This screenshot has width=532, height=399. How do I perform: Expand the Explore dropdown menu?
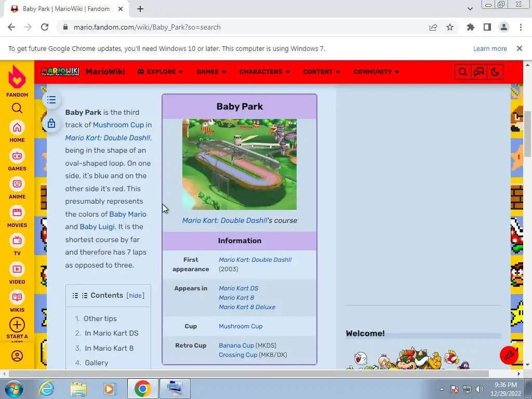tap(160, 72)
